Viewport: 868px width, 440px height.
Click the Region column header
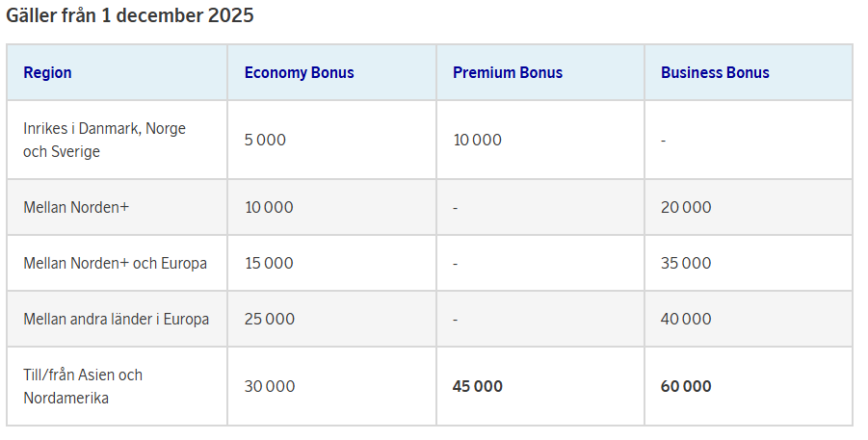point(47,72)
